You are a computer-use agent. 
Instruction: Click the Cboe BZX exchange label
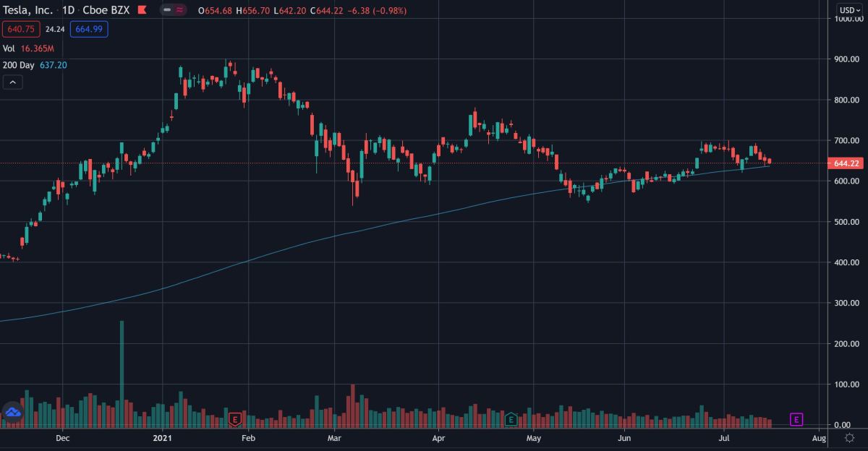pos(106,11)
